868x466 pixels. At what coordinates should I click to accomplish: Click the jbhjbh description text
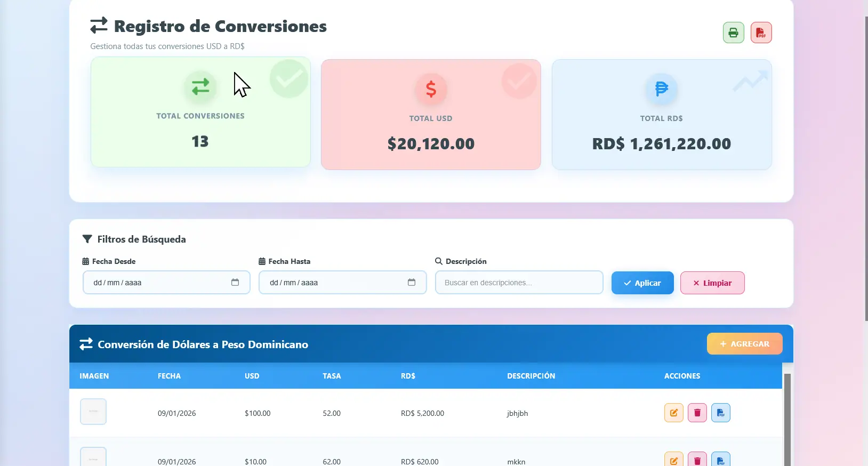[x=517, y=413]
